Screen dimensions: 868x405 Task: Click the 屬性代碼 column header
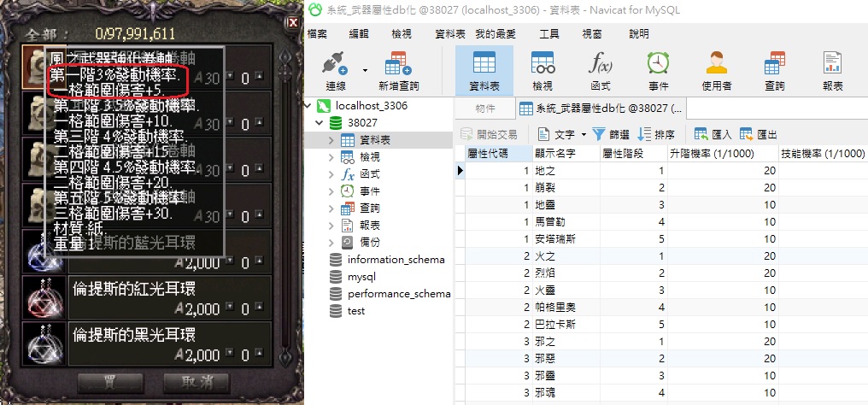click(x=499, y=153)
